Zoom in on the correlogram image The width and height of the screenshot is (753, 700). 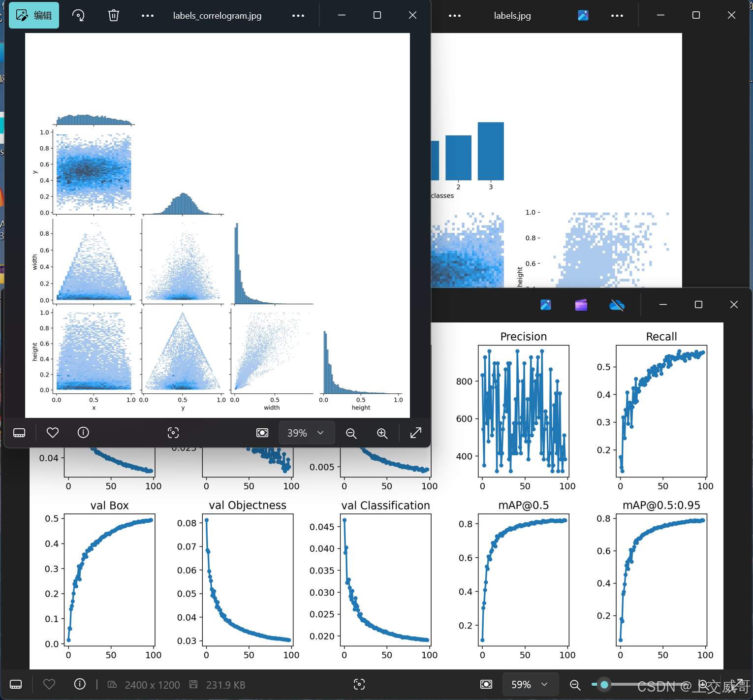(382, 433)
